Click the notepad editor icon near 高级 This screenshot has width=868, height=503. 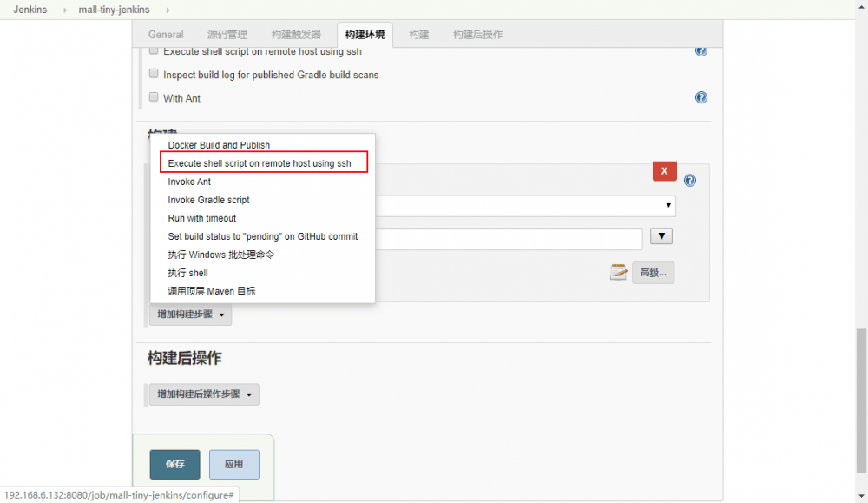(x=618, y=272)
